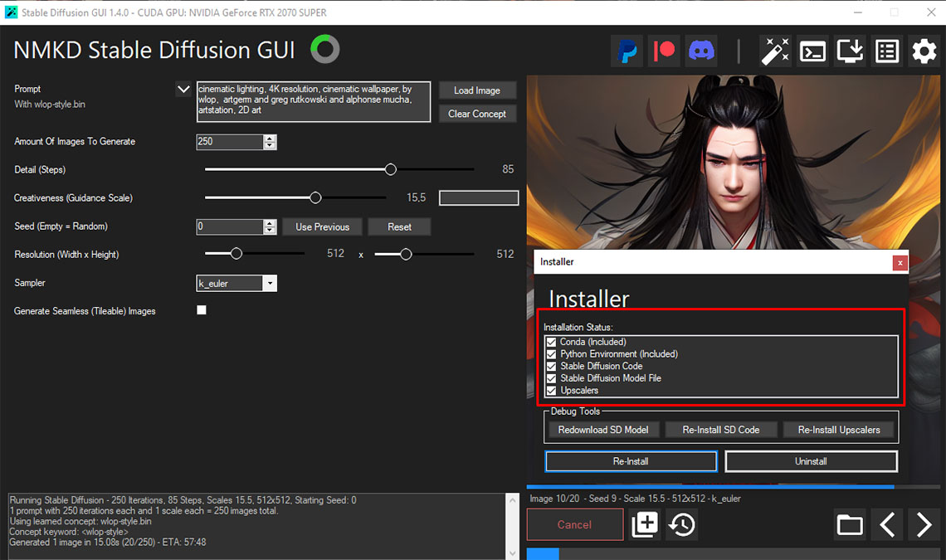Open settings with the gear icon
This screenshot has width=946, height=560.
click(924, 51)
